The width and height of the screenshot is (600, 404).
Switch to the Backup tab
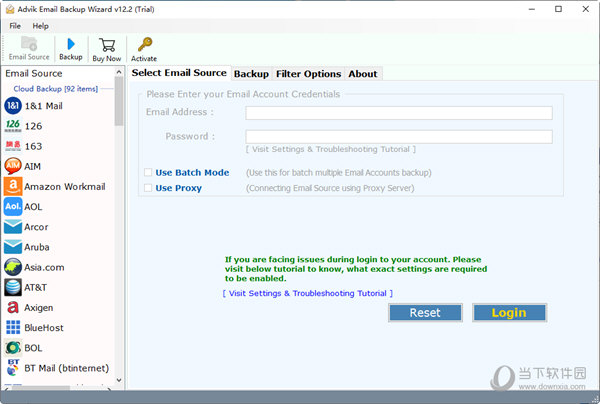pos(251,74)
